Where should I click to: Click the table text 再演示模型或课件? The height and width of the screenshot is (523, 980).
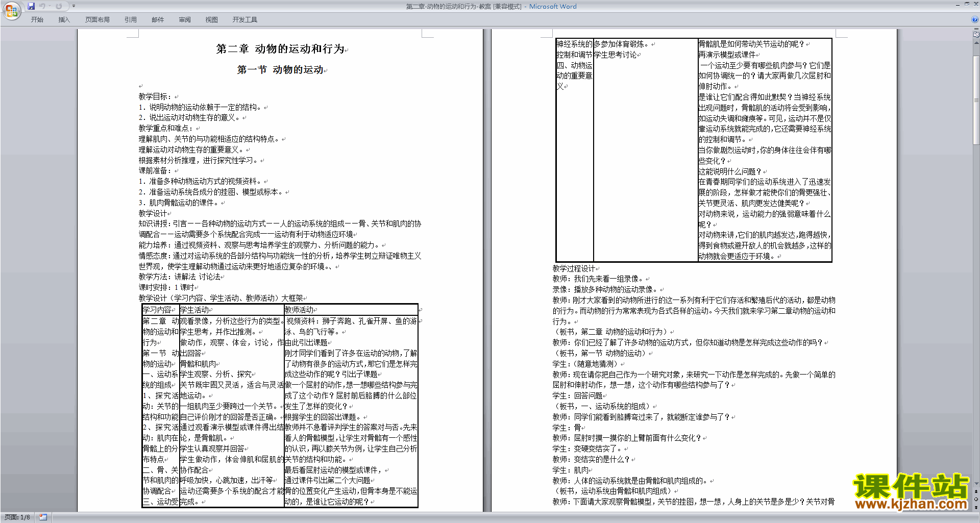pyautogui.click(x=727, y=55)
